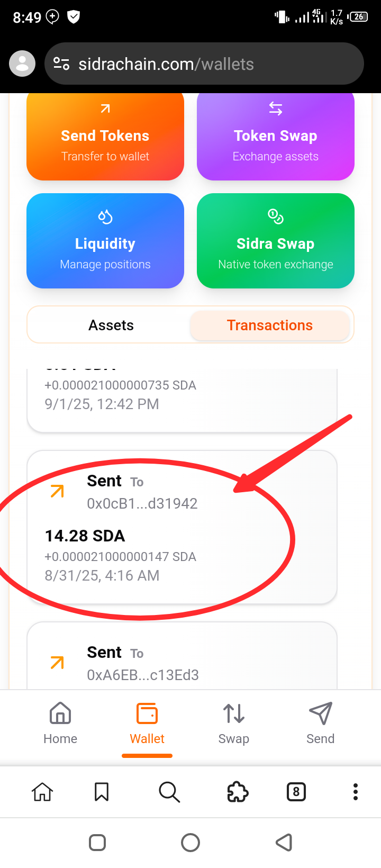Select the Transactions tab
Image resolution: width=381 pixels, height=868 pixels.
pos(270,325)
